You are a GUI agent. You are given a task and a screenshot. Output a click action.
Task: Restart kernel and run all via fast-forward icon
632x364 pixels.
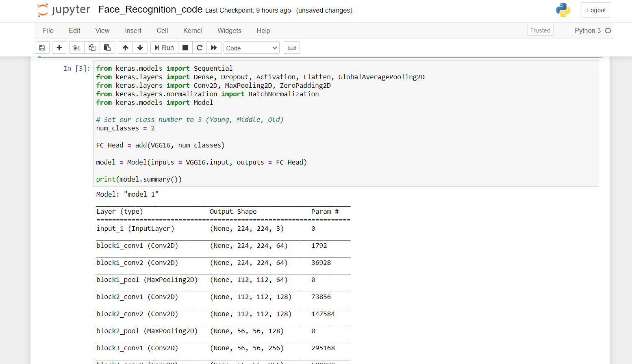214,48
